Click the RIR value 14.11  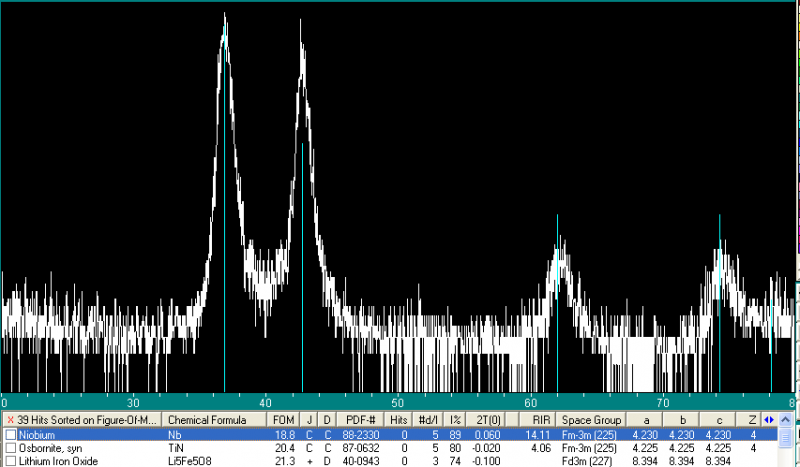pyautogui.click(x=538, y=435)
